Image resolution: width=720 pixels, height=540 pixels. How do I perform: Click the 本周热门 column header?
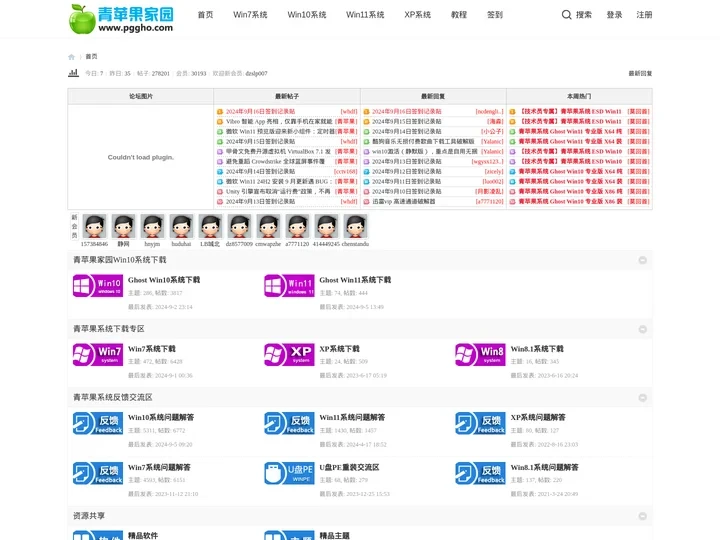(579, 96)
